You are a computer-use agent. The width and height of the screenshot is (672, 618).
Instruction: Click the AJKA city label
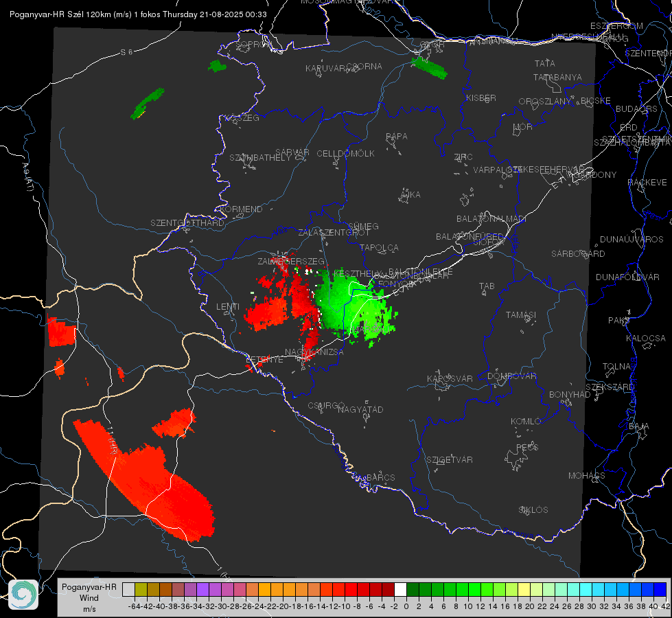tap(410, 195)
